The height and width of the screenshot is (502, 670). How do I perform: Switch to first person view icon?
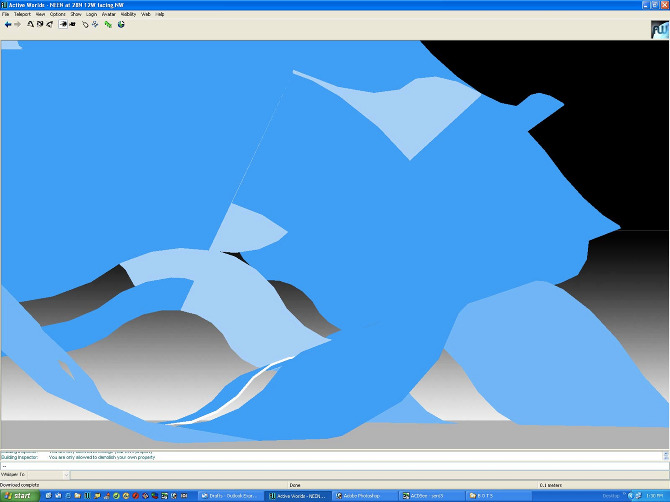63,24
